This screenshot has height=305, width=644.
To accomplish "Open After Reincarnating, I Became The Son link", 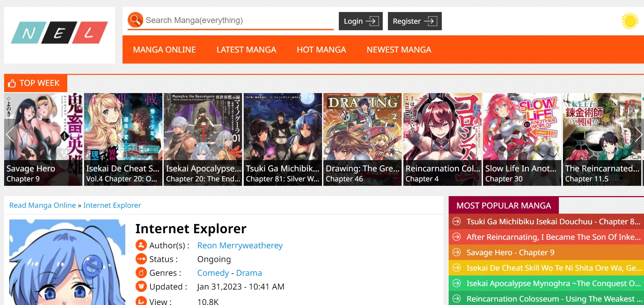I will tap(553, 237).
